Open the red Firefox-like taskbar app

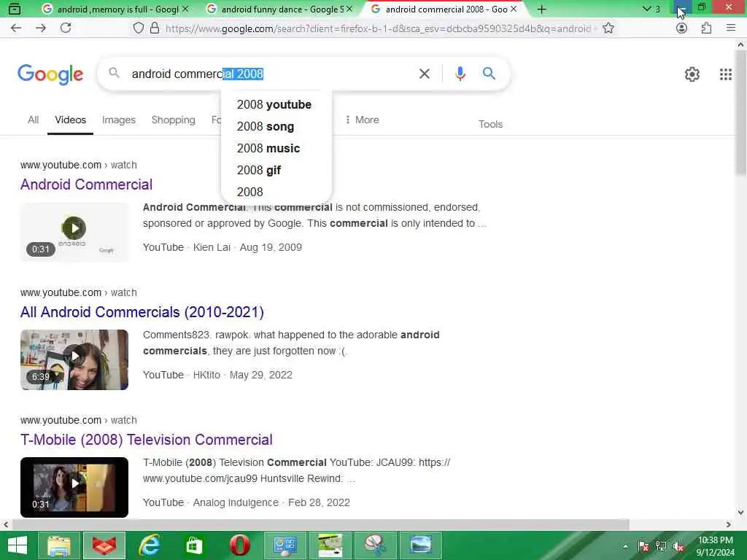click(x=104, y=545)
